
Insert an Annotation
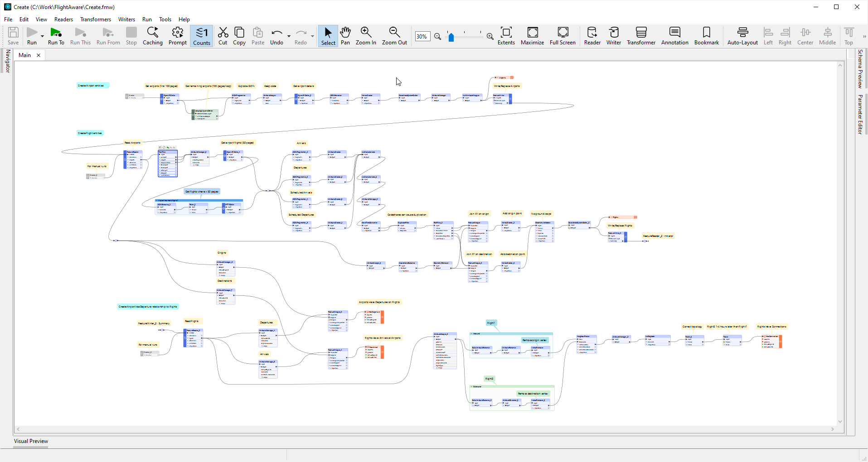pos(674,36)
